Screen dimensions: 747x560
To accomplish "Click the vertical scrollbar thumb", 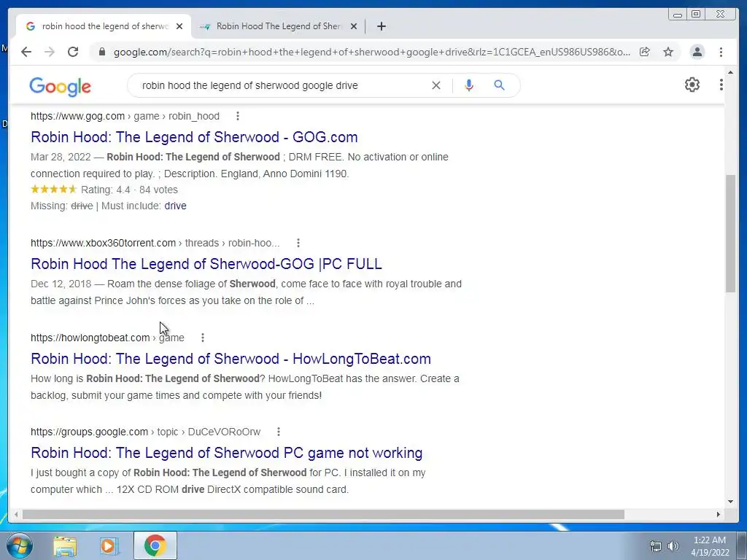I will pos(730,233).
